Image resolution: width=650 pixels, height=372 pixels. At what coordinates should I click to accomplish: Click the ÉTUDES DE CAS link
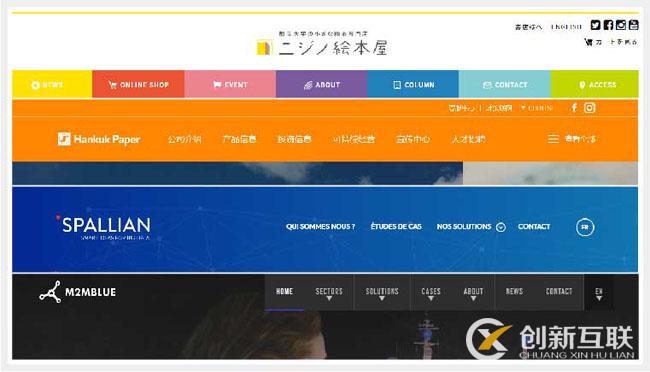(x=396, y=226)
